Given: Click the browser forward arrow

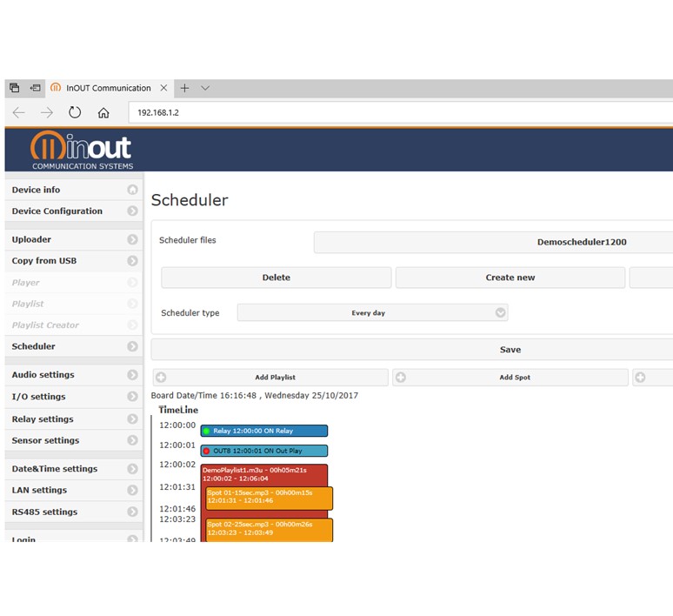Looking at the screenshot, I should 47,112.
